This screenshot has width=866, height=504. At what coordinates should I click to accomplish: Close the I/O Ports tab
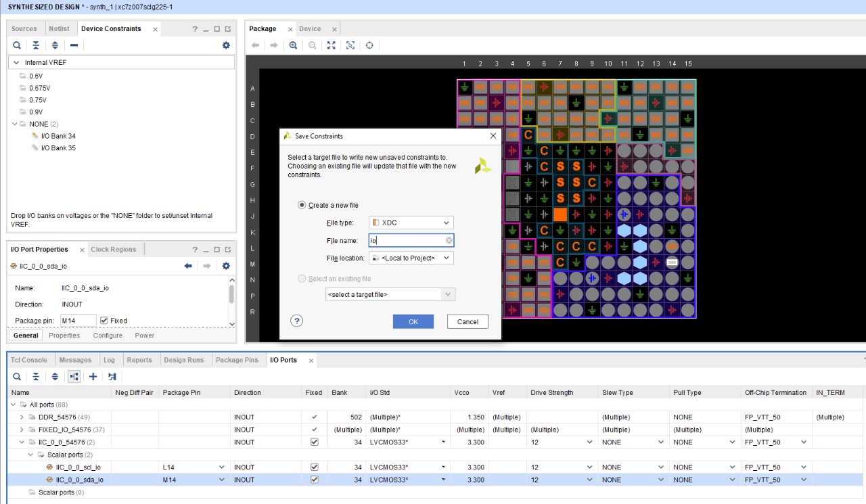[x=311, y=360]
